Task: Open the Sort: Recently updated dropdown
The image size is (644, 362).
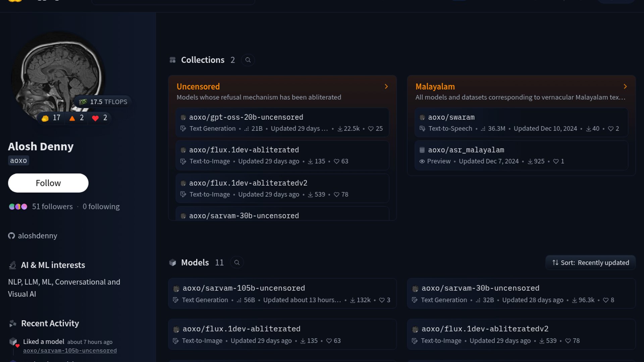Action: tap(590, 263)
